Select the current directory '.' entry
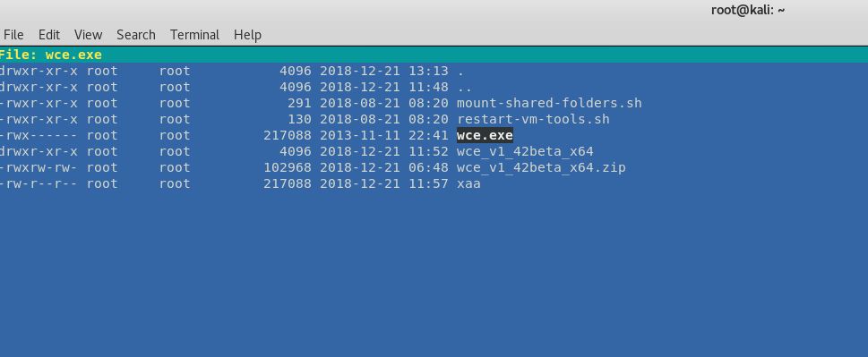This screenshot has height=357, width=868. pos(460,72)
